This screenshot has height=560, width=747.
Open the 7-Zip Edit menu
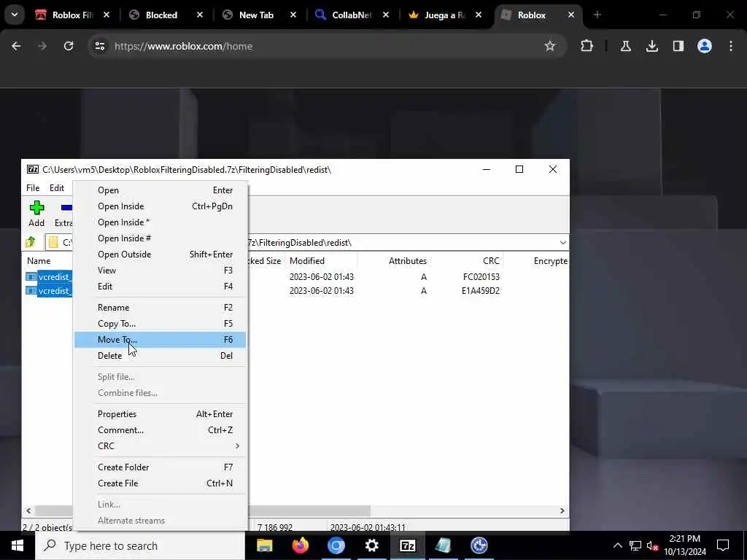pos(57,188)
